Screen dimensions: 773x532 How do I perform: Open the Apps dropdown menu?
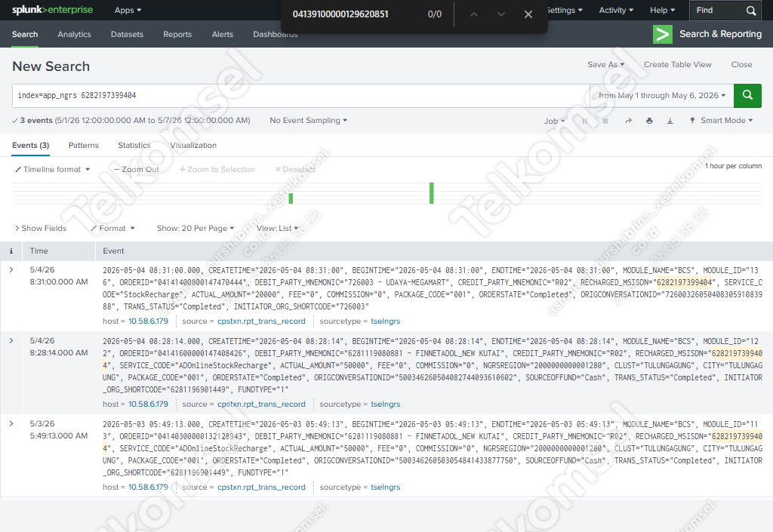(128, 11)
